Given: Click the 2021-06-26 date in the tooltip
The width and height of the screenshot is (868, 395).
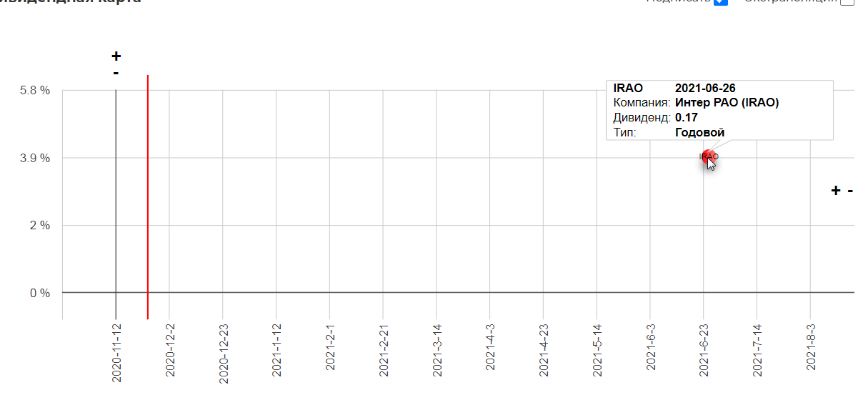Looking at the screenshot, I should 705,89.
